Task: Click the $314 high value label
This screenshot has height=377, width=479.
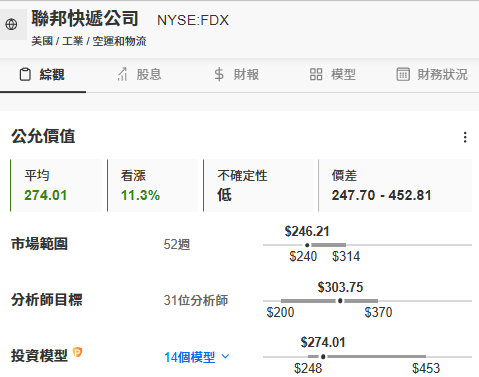Action: tap(346, 257)
